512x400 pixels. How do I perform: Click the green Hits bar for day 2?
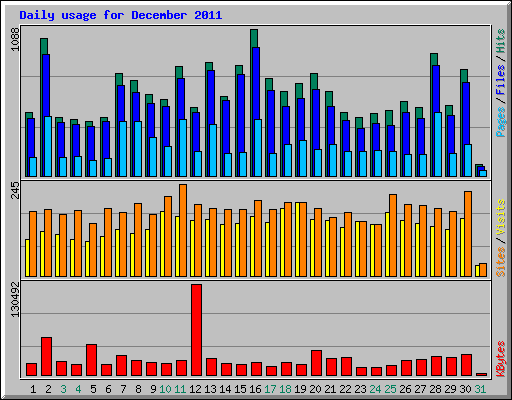[x=44, y=46]
